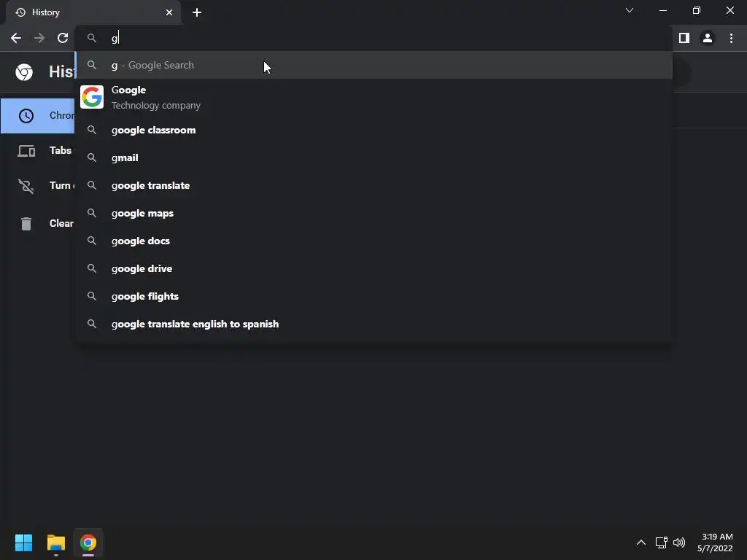The width and height of the screenshot is (747, 560).
Task: Open Chrome's three-dot menu
Action: click(731, 38)
